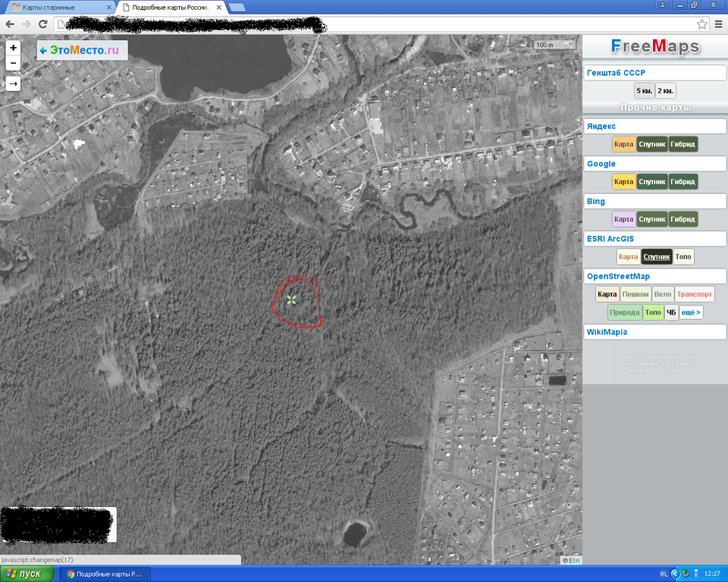Zoom out the map with minus button
This screenshot has height=582, width=728.
point(13,63)
